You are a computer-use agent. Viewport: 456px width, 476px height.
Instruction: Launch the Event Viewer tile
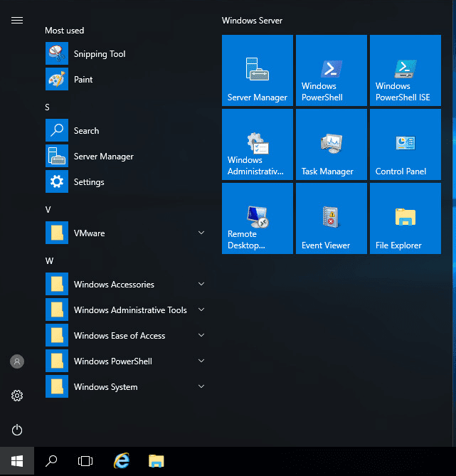point(332,218)
